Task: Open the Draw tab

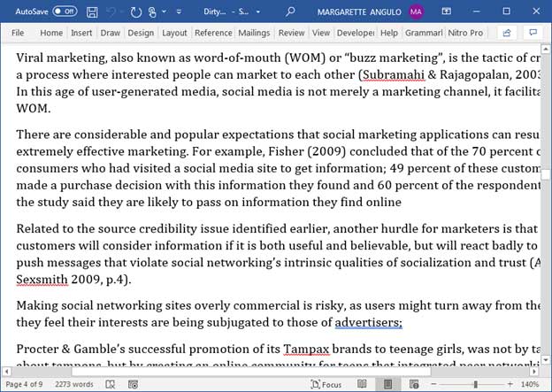Action: (x=111, y=33)
